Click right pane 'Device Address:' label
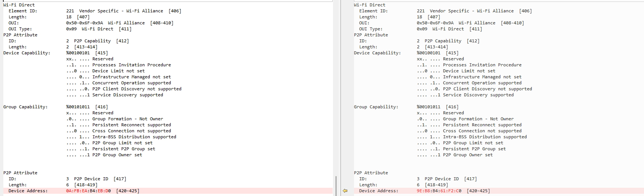 (x=379, y=191)
